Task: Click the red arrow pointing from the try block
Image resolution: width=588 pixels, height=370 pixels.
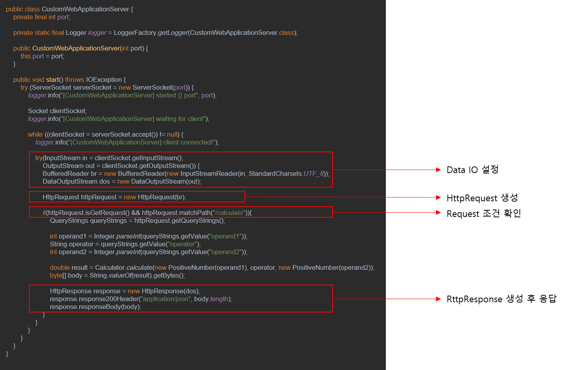Action: point(438,170)
